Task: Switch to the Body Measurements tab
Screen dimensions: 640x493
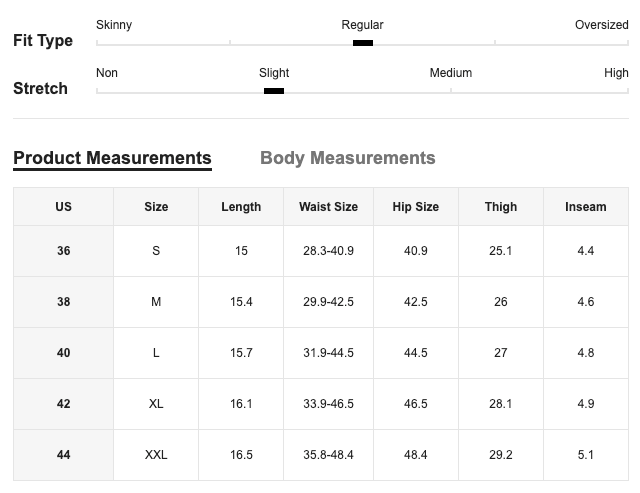Action: click(347, 158)
